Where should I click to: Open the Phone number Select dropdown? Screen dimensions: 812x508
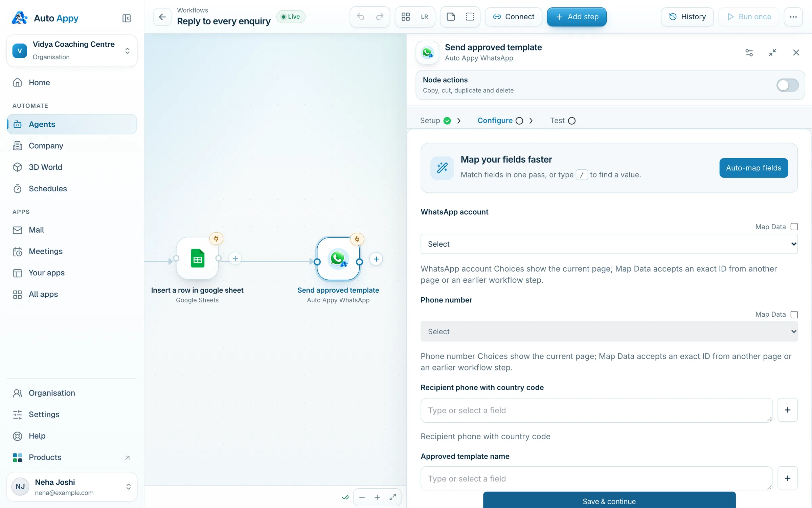(x=609, y=331)
